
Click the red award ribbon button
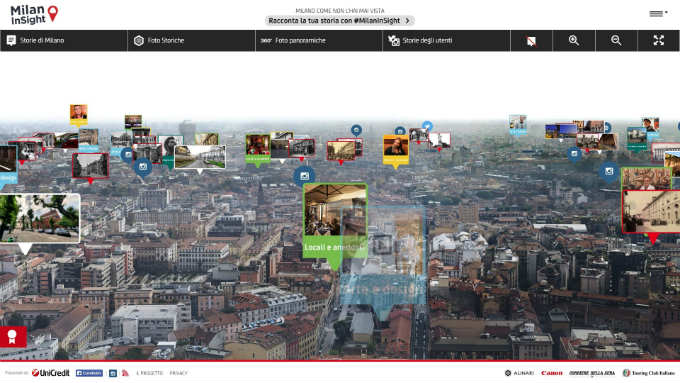point(13,337)
